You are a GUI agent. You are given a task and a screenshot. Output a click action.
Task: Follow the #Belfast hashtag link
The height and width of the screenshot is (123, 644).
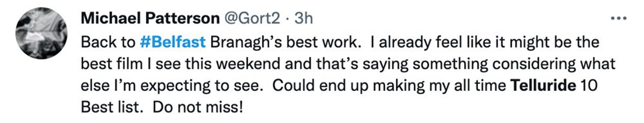click(x=173, y=42)
